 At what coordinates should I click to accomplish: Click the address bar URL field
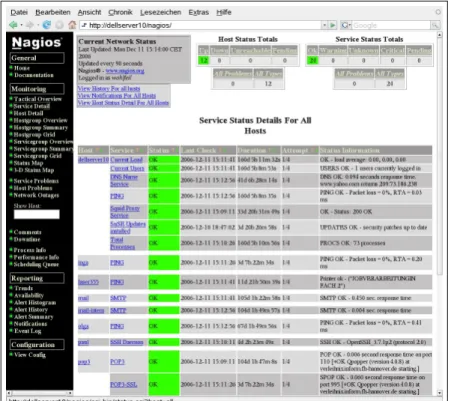tap(203, 25)
